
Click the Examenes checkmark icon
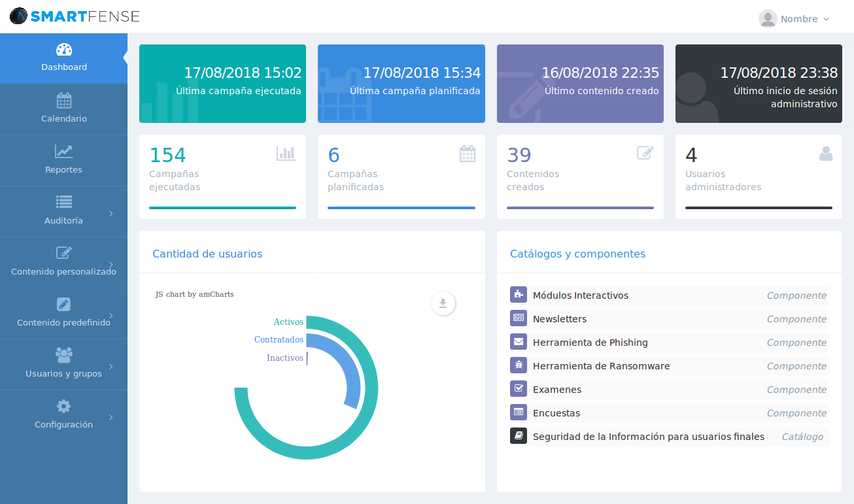click(519, 389)
